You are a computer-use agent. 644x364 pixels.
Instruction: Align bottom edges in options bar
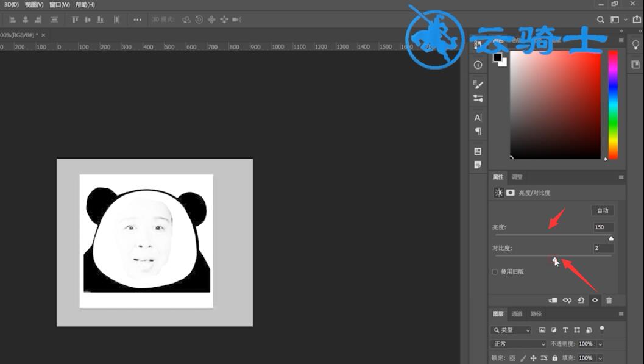(100, 20)
